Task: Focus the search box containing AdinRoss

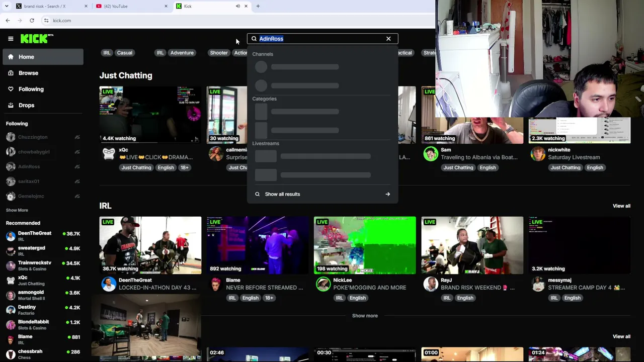Action: [322, 39]
